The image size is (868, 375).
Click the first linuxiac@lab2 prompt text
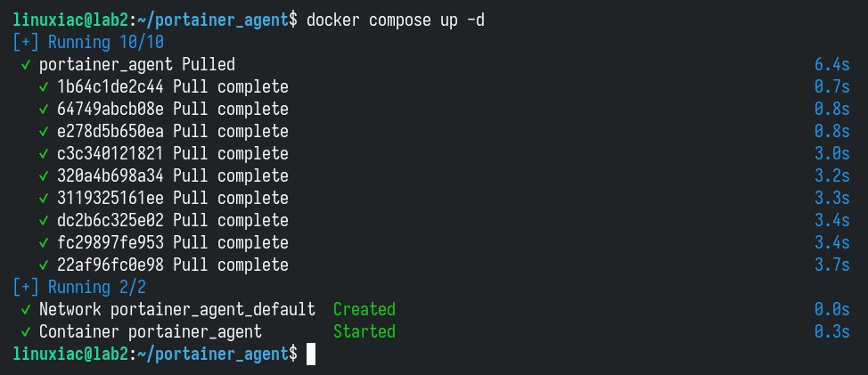click(70, 20)
